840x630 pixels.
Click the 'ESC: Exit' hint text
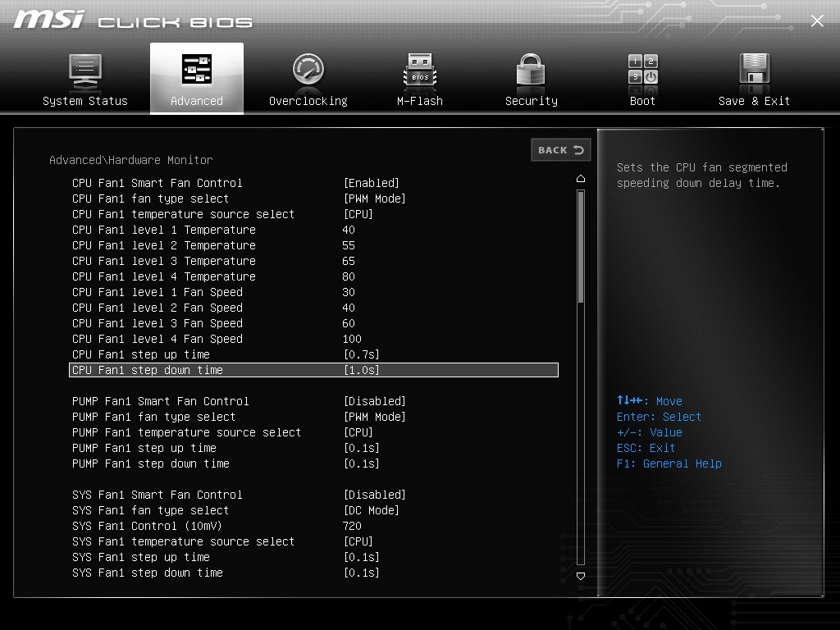tap(646, 448)
